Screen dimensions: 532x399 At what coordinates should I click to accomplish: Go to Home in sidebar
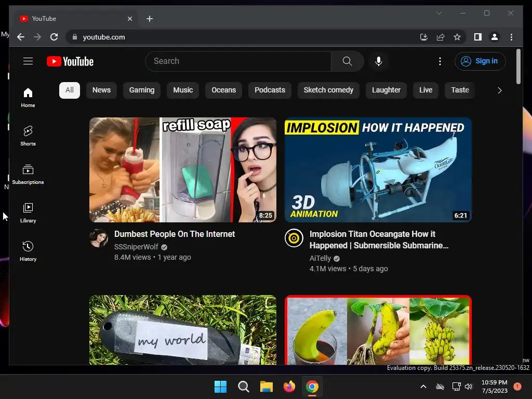[28, 98]
